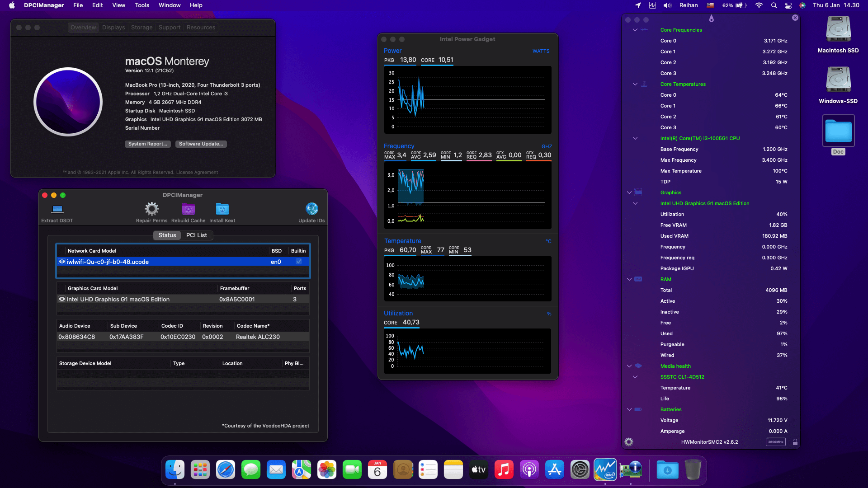This screenshot has height=488, width=868.
Task: Click the Extract DSDT toolbar icon
Action: [57, 209]
